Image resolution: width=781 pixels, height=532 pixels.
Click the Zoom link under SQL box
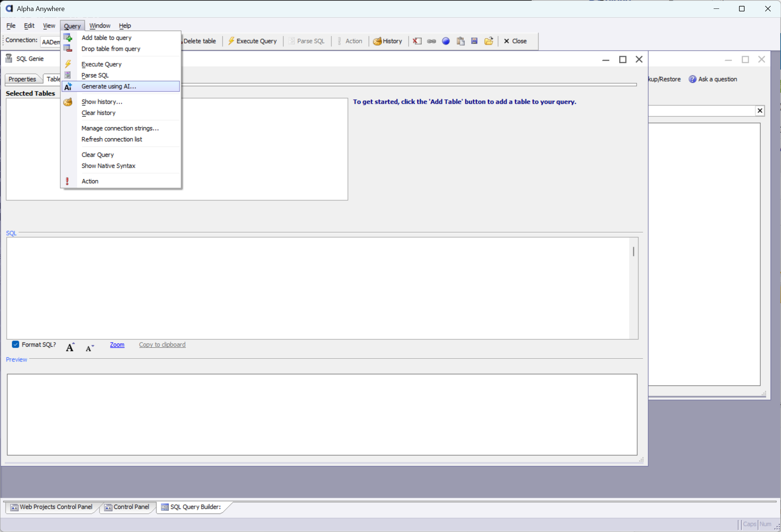[117, 345]
